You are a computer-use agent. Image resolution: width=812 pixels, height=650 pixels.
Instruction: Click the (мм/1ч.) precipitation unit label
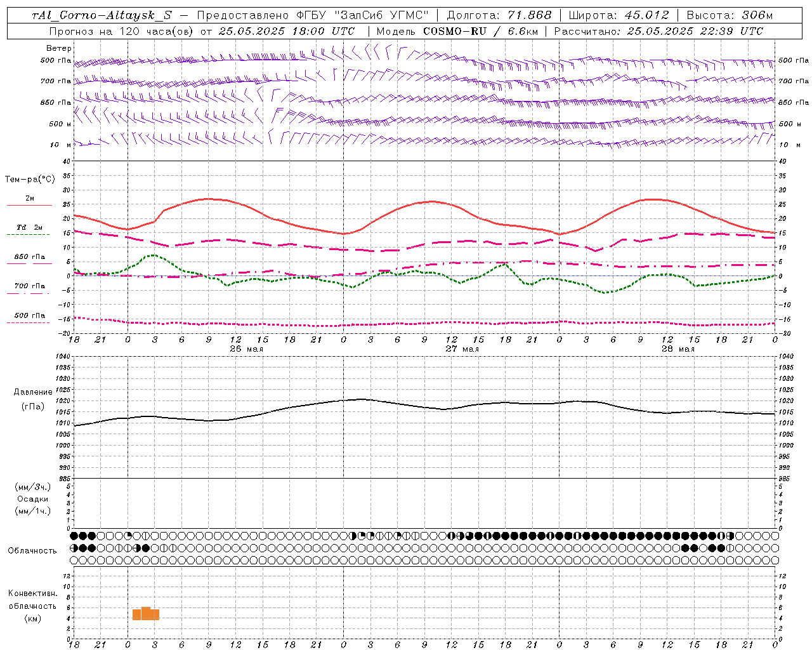[x=32, y=511]
